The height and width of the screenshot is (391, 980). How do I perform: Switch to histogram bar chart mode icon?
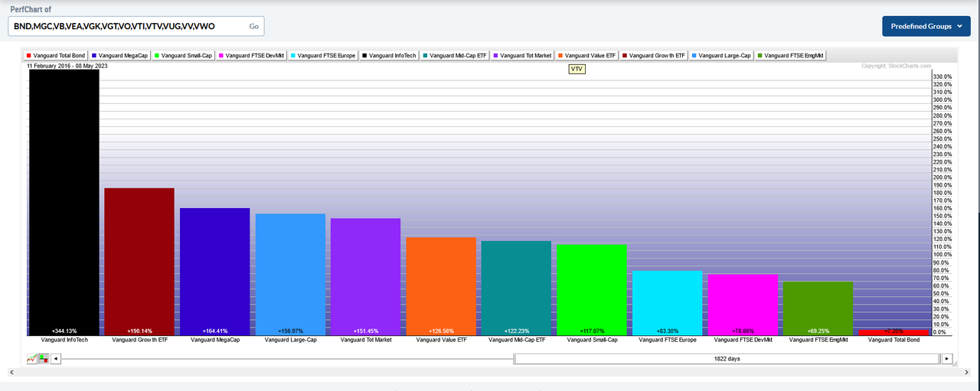[44, 358]
